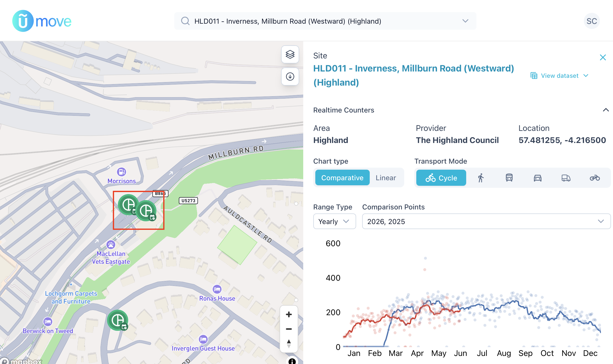This screenshot has width=613, height=364.
Task: Click the Ronas House map label
Action: (217, 299)
